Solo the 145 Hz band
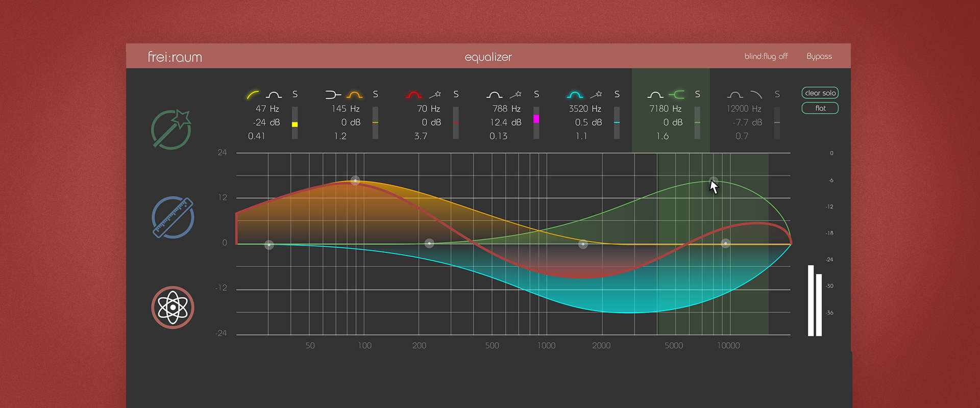The image size is (980, 408). [376, 94]
